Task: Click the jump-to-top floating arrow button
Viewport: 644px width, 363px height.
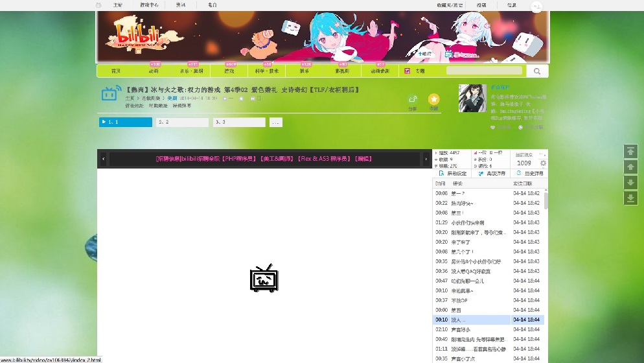Action: pos(630,151)
